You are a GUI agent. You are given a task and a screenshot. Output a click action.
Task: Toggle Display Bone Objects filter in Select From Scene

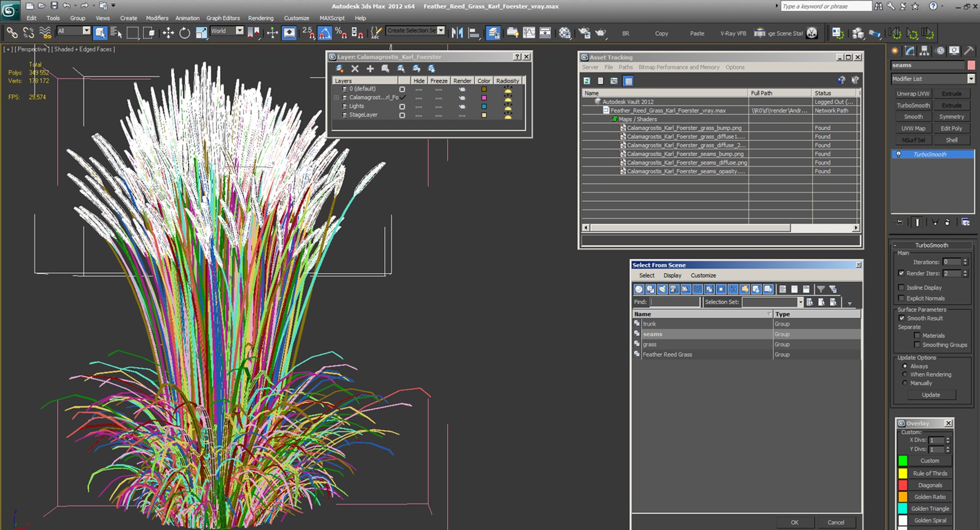click(733, 289)
